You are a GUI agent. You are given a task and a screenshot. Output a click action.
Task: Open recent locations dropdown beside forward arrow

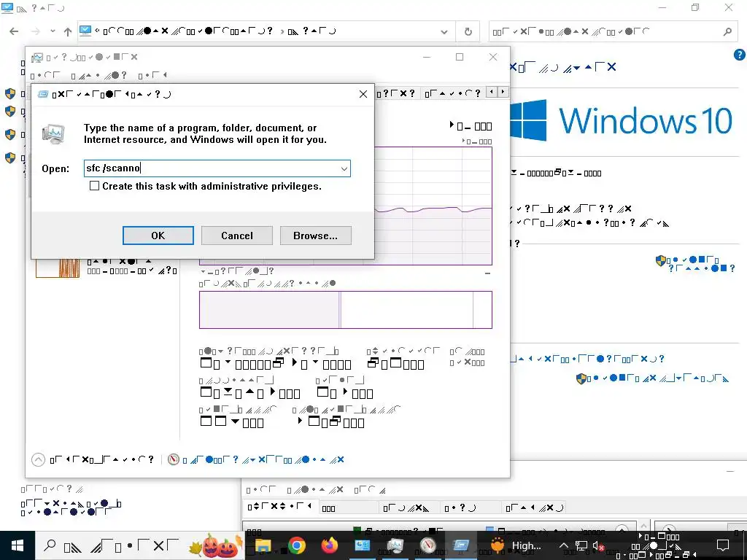[x=53, y=31]
